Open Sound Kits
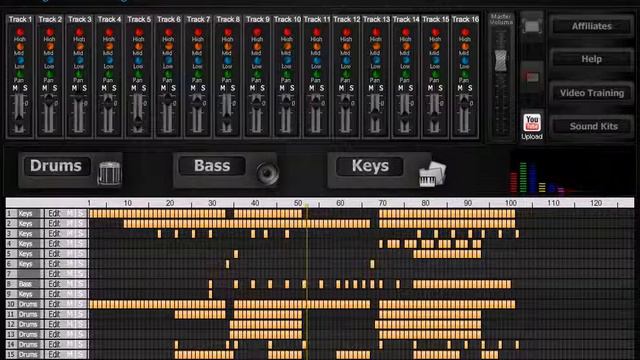 pyautogui.click(x=592, y=126)
